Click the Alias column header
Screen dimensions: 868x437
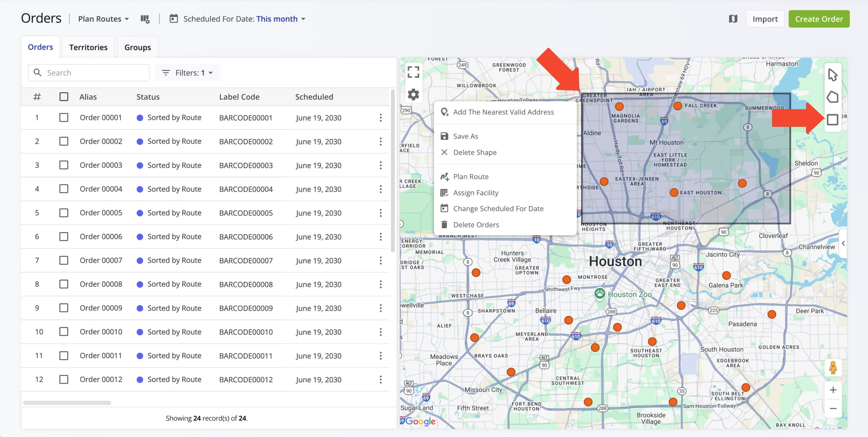[88, 97]
